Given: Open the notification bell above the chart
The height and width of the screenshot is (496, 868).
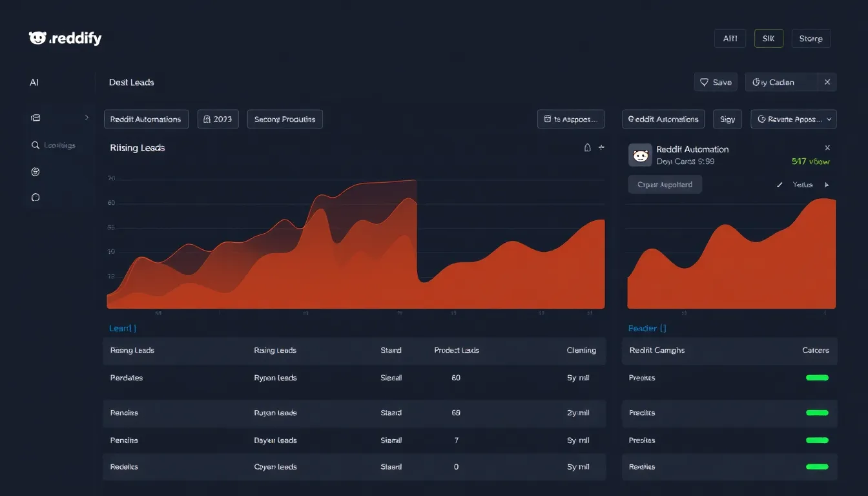Looking at the screenshot, I should [x=588, y=147].
